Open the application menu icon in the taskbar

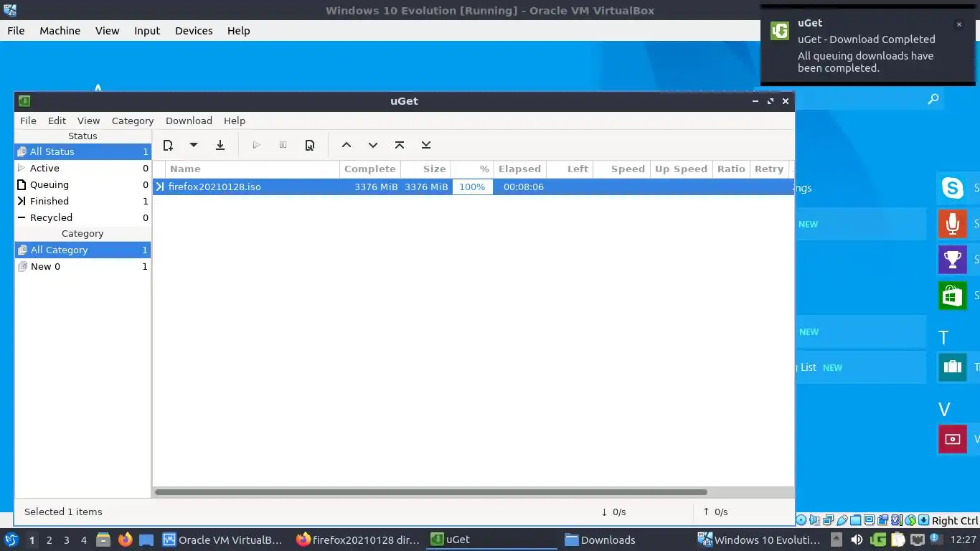coord(11,540)
